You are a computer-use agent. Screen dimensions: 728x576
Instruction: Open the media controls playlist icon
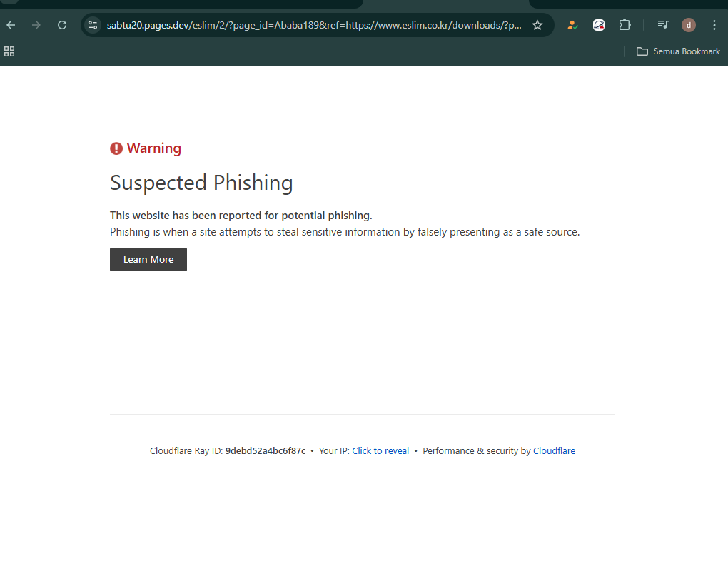pos(663,25)
